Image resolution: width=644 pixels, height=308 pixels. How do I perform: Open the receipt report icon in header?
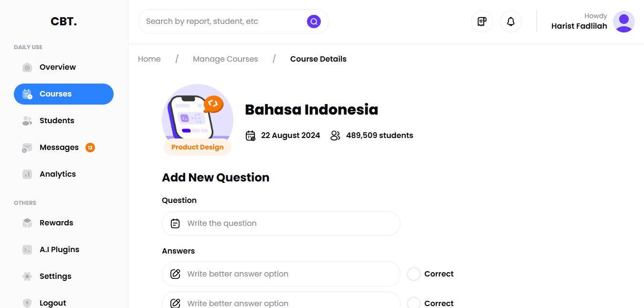pyautogui.click(x=482, y=21)
